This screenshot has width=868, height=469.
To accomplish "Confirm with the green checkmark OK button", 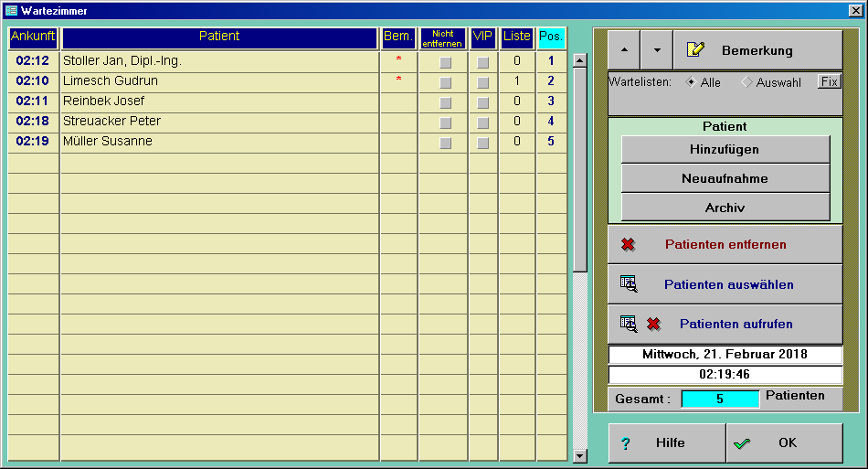I will (x=785, y=442).
